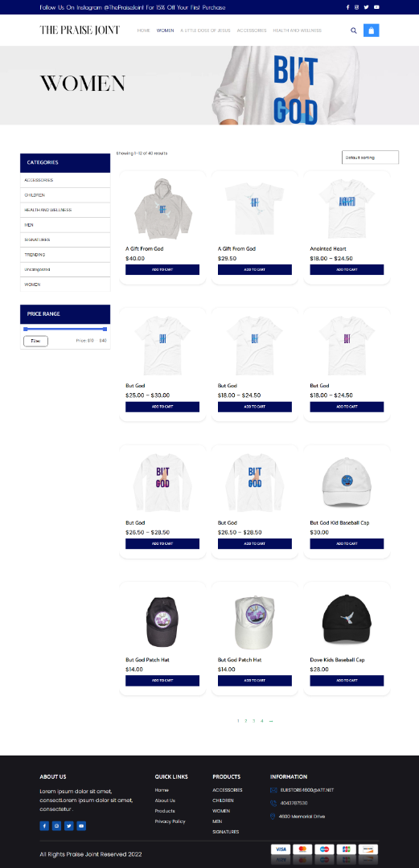This screenshot has width=419, height=868.
Task: Apply price range with Filter button
Action: click(x=35, y=341)
